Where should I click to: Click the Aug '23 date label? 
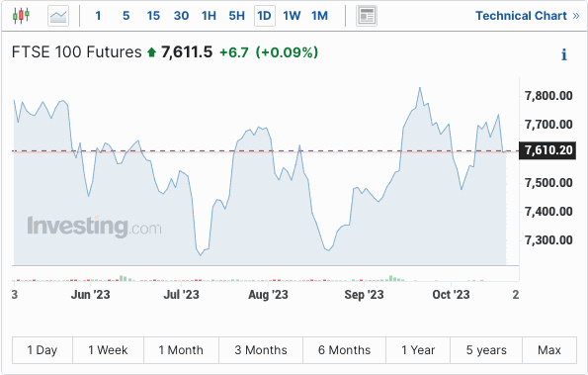click(268, 295)
